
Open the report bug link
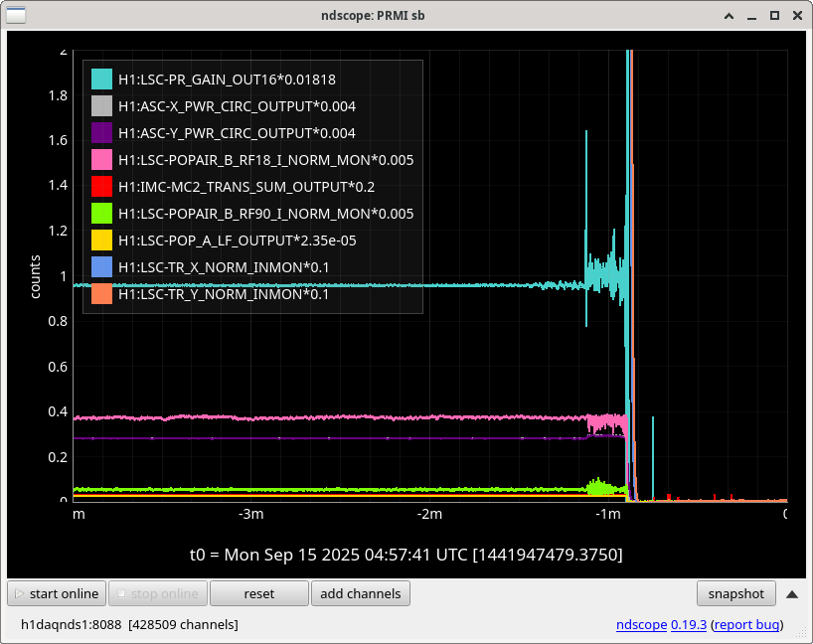[746, 625]
